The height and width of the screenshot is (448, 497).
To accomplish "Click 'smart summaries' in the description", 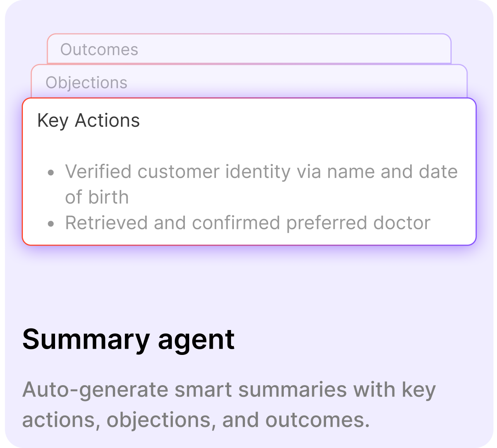I will (261, 390).
